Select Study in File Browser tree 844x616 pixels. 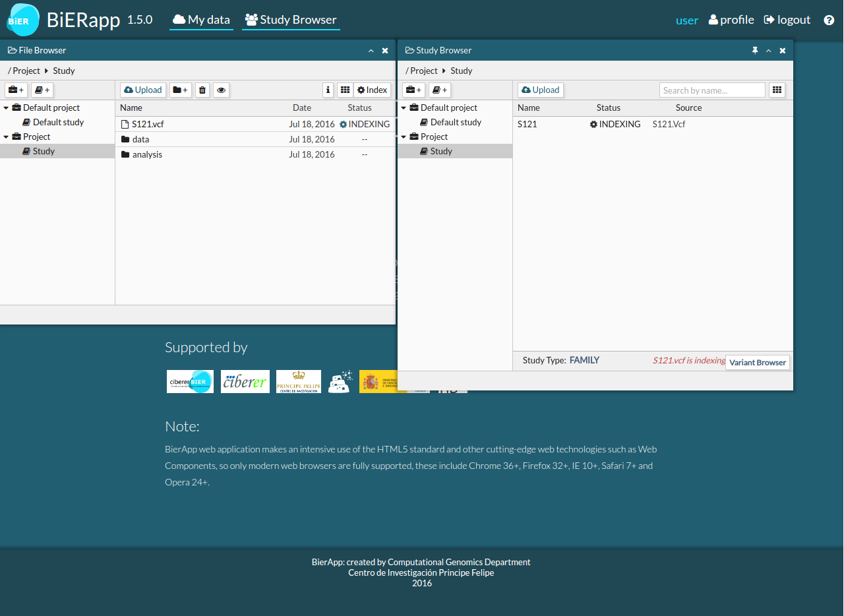pyautogui.click(x=57, y=151)
